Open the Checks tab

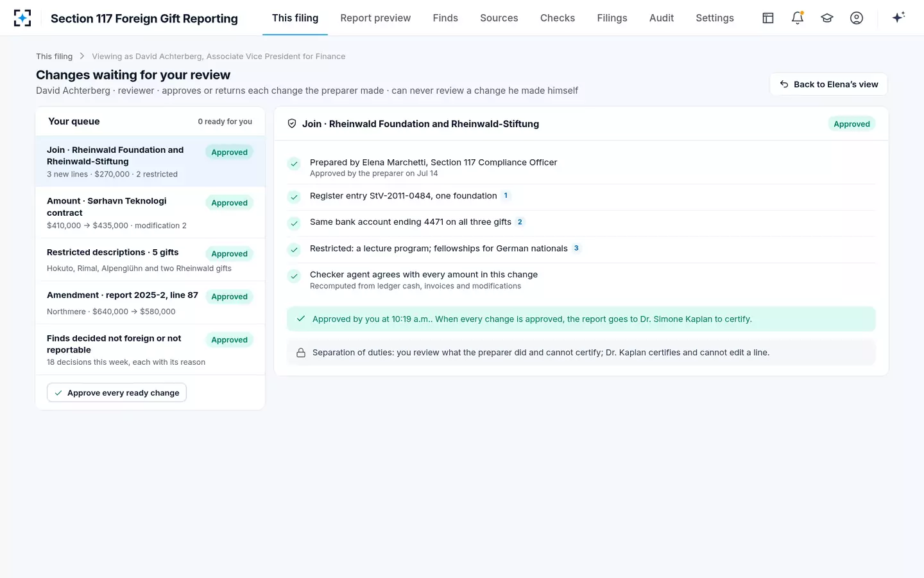[x=558, y=18]
